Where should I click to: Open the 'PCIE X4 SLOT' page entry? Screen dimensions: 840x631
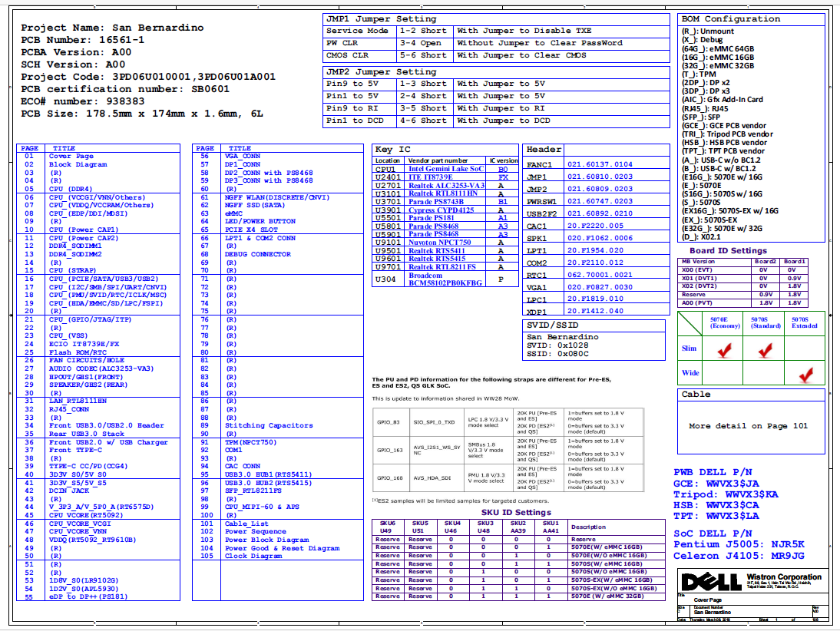(251, 230)
